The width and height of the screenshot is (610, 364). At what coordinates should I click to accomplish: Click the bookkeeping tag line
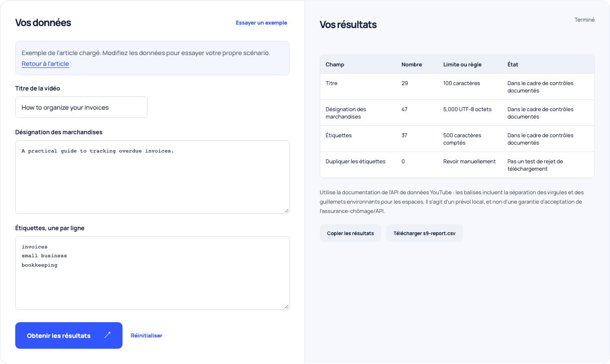click(39, 265)
